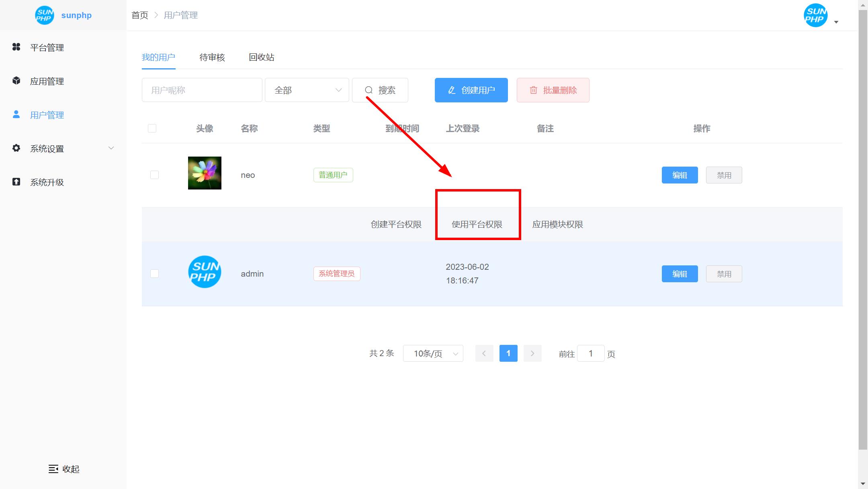This screenshot has height=489, width=868.
Task: Click the 平台管理 grid icon
Action: [x=16, y=47]
